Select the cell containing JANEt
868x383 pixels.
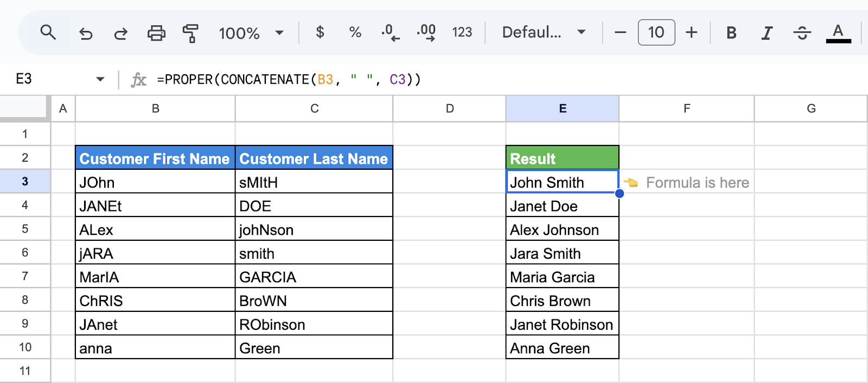(155, 206)
